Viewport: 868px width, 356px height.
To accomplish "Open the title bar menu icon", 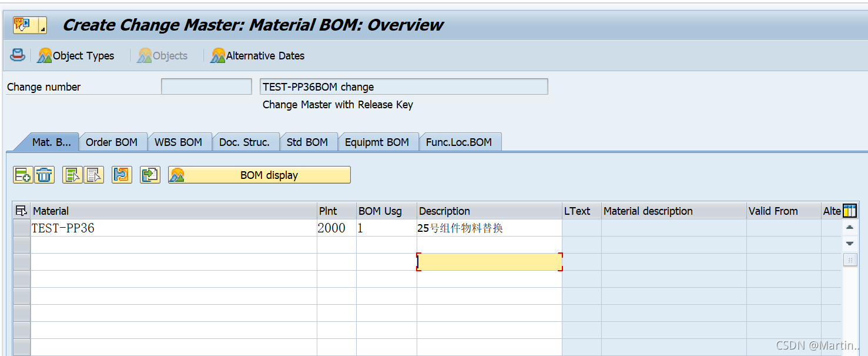I will pyautogui.click(x=29, y=25).
